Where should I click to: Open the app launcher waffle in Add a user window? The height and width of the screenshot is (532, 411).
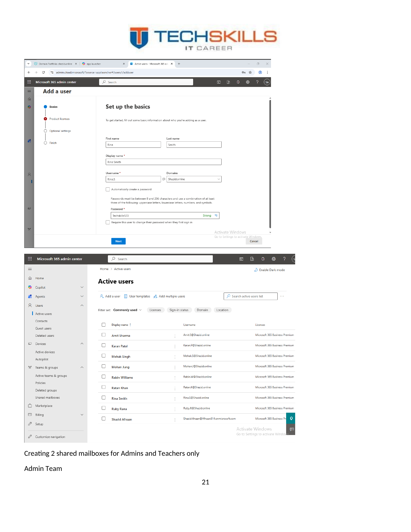point(29,82)
